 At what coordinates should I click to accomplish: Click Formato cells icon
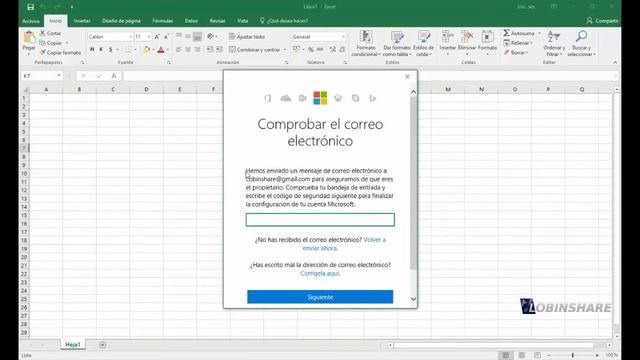(x=487, y=37)
